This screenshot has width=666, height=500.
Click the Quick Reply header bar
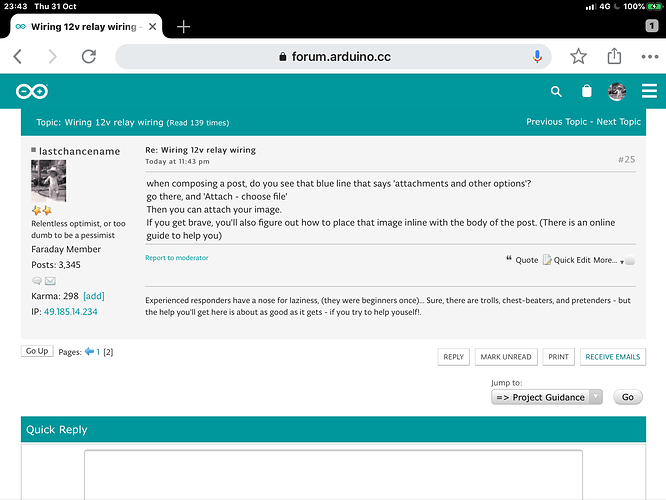click(x=333, y=429)
